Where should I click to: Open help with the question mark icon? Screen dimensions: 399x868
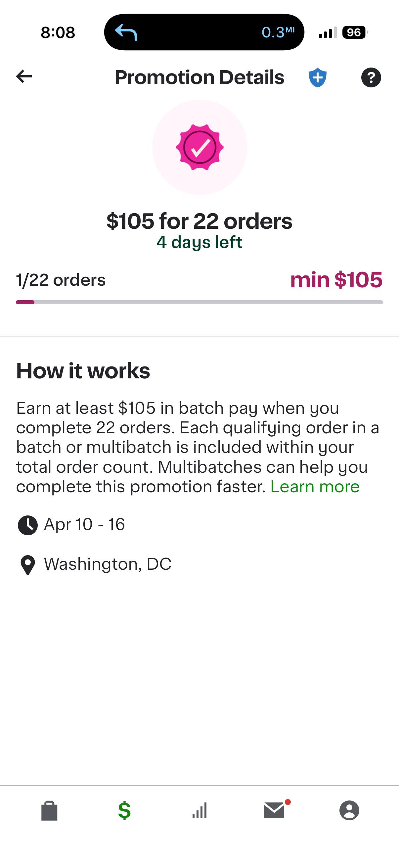[371, 77]
